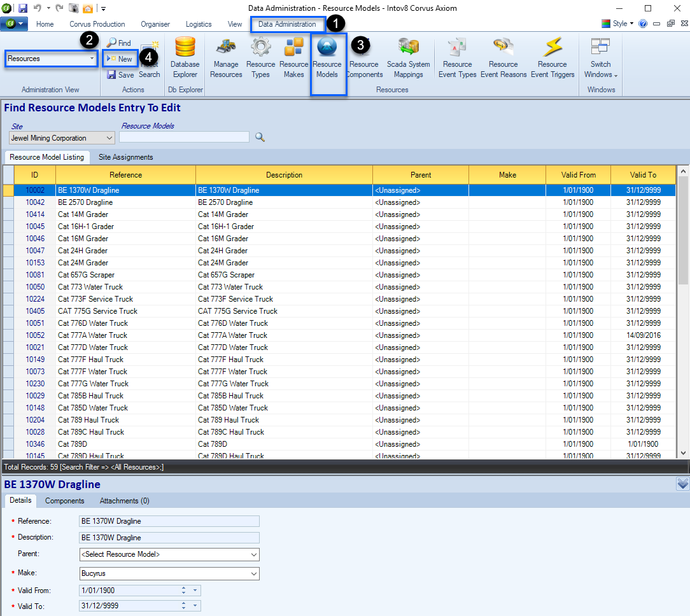
Task: Restore the child window via ribbon icon
Action: (671, 24)
